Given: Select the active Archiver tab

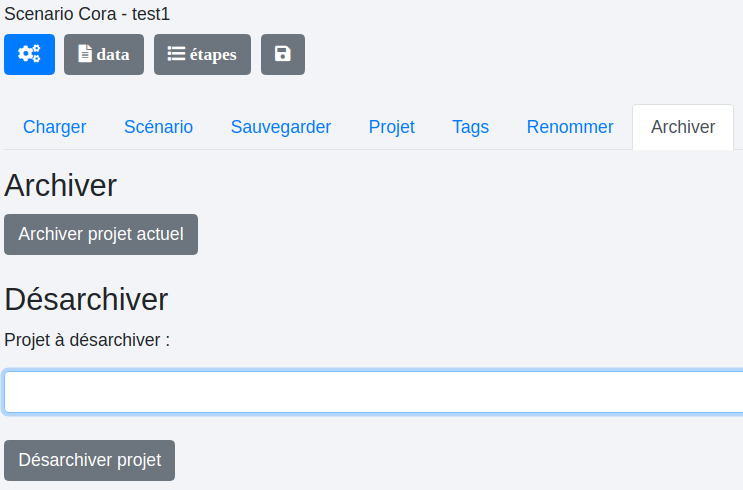Looking at the screenshot, I should 683,127.
